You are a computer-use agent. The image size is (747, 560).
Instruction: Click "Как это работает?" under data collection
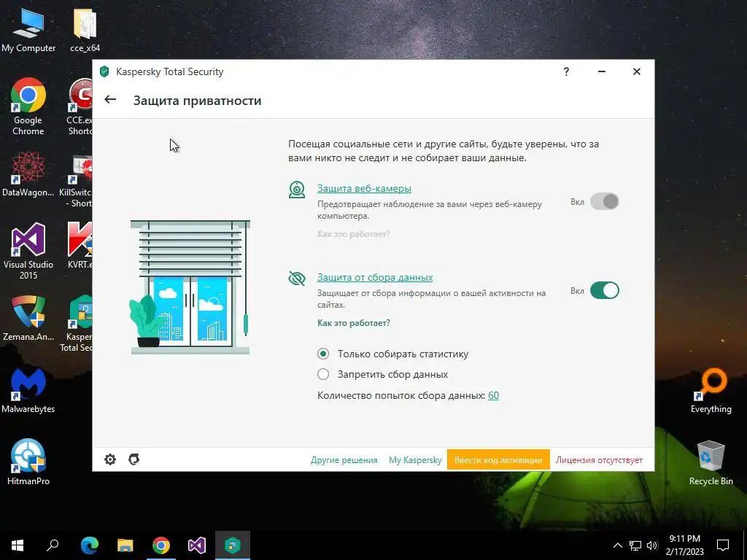tap(354, 323)
